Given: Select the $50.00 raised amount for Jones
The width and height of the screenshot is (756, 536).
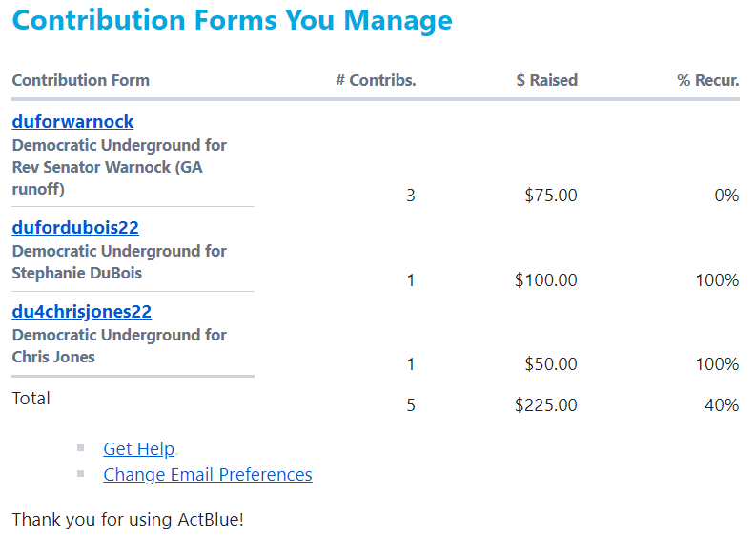Looking at the screenshot, I should click(x=550, y=364).
